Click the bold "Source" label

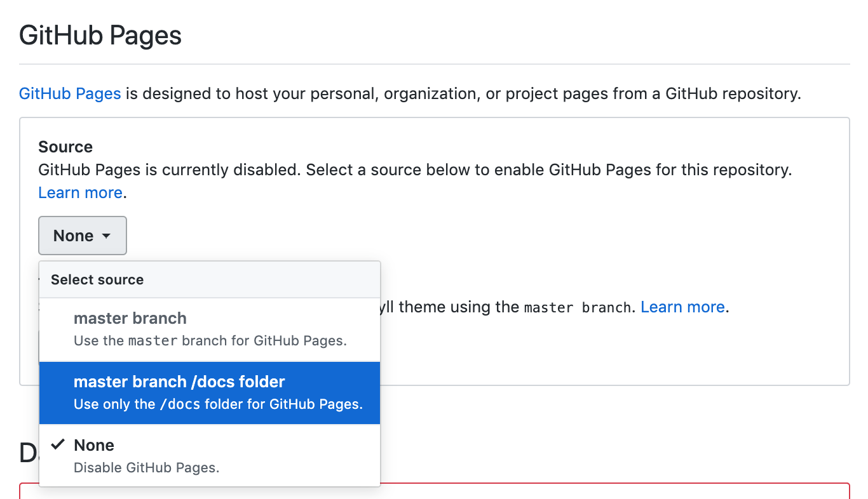point(65,147)
